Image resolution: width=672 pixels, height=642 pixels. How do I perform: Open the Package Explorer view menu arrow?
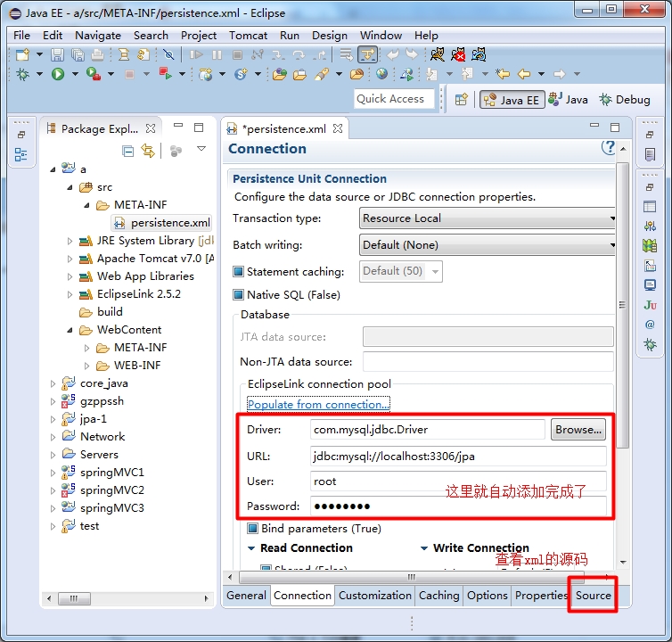click(201, 149)
